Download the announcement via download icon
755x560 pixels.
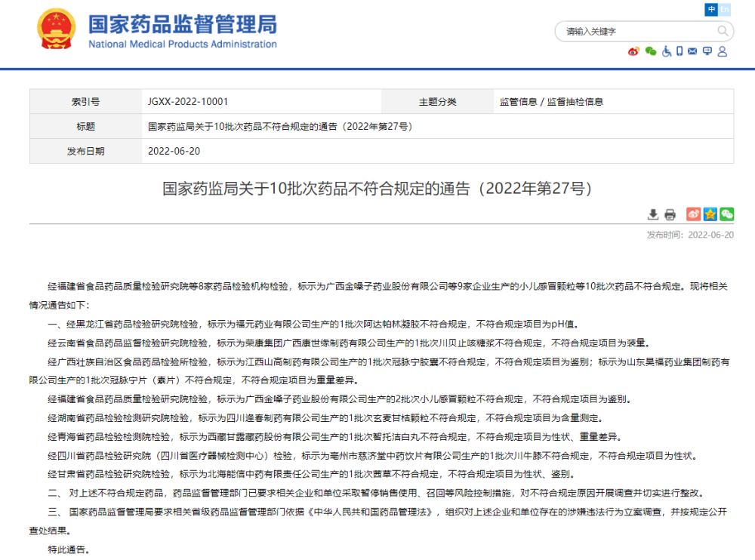point(653,214)
